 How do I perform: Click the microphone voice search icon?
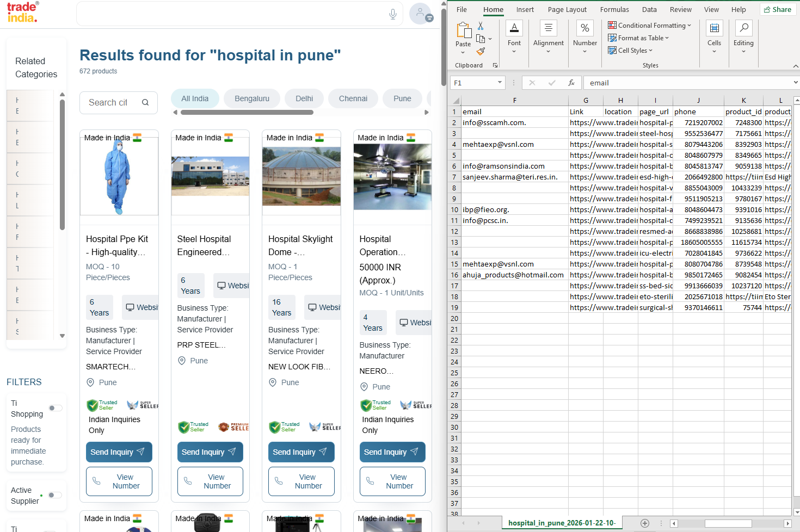(392, 14)
